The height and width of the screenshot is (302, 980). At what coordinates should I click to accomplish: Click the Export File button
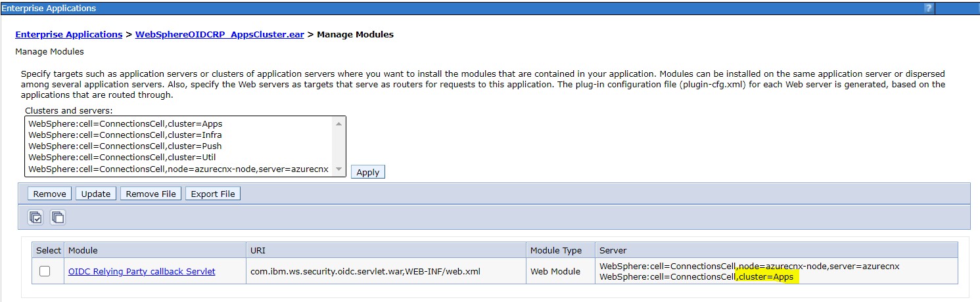(213, 194)
